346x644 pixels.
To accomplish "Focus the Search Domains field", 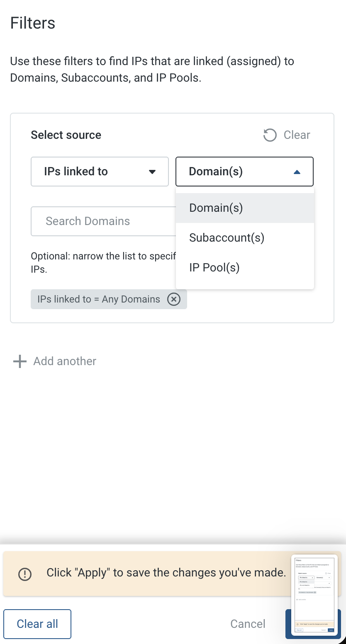I will pyautogui.click(x=104, y=221).
